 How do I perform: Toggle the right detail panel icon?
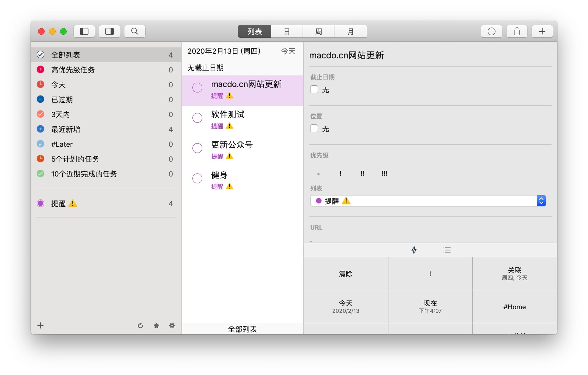click(x=110, y=31)
